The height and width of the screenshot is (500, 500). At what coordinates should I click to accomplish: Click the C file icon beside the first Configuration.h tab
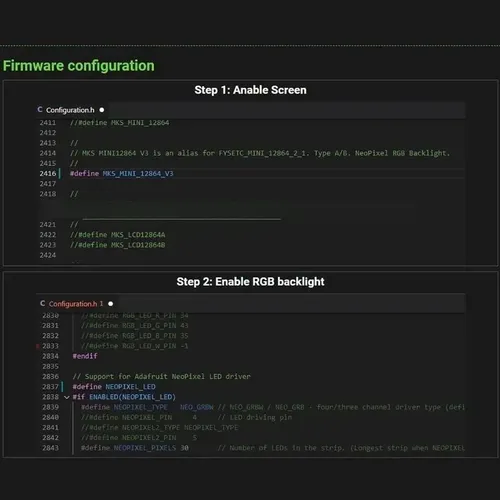coord(40,109)
